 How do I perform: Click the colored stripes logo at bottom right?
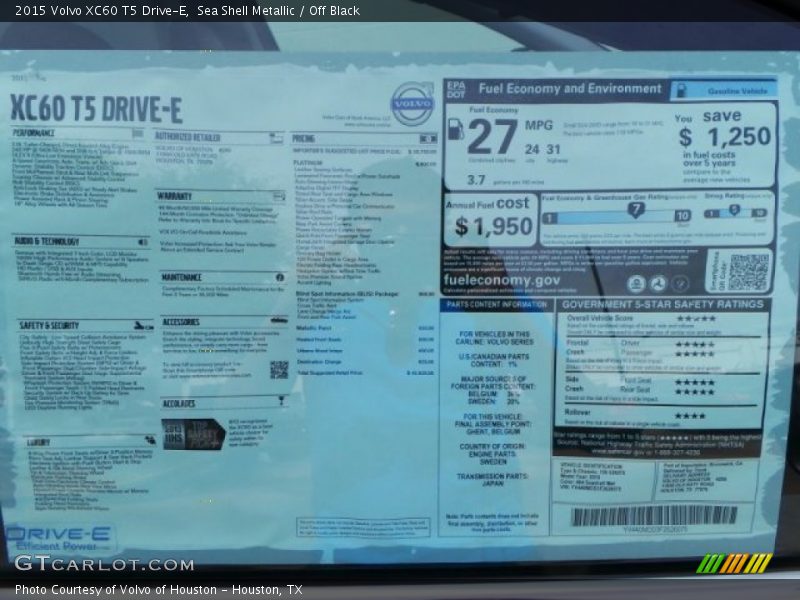pos(734,563)
